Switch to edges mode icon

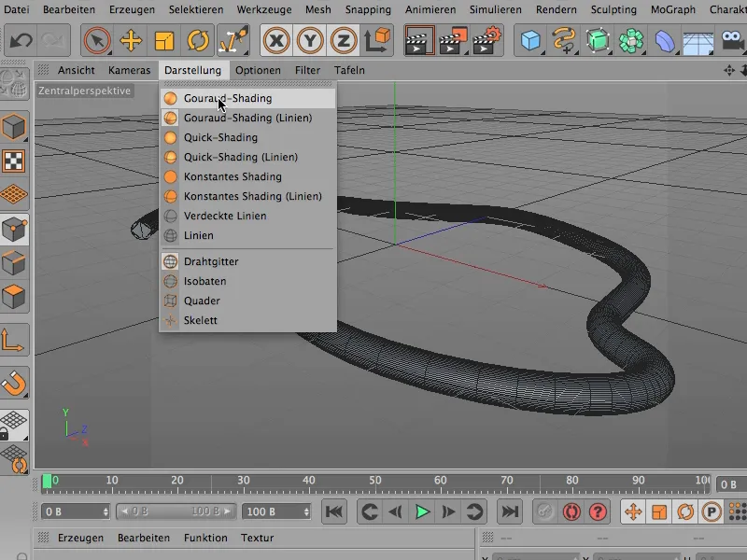(x=14, y=263)
